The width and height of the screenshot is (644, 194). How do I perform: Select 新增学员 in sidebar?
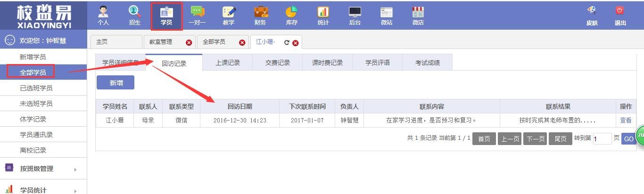pos(43,57)
